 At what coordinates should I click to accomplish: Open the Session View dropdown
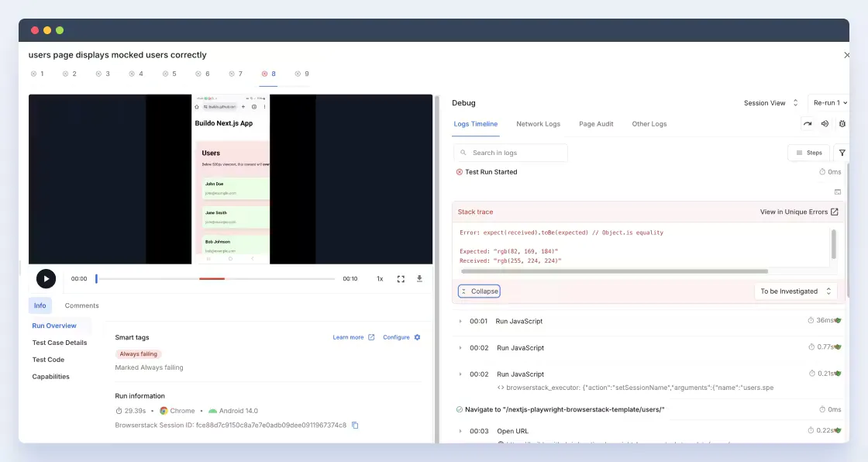(770, 103)
